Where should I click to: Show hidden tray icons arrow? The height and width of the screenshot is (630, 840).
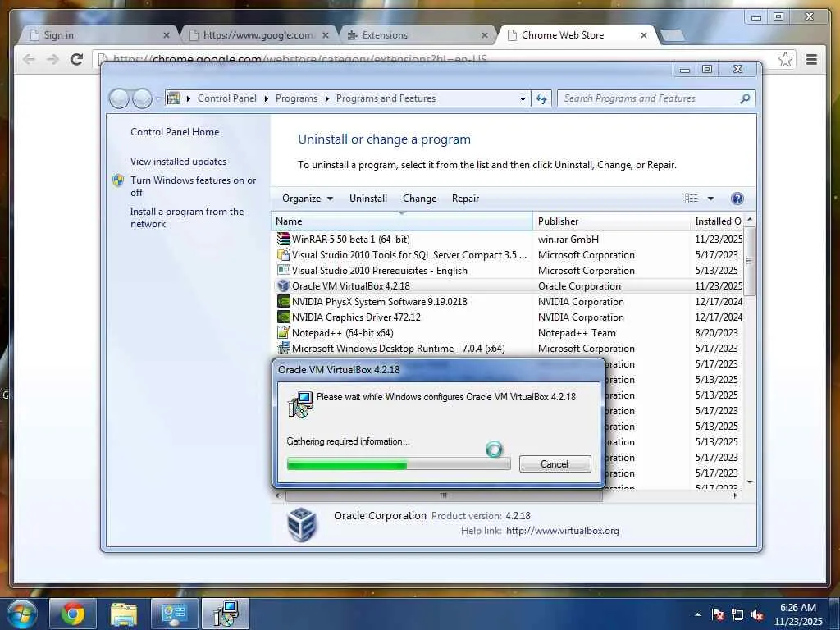[697, 614]
